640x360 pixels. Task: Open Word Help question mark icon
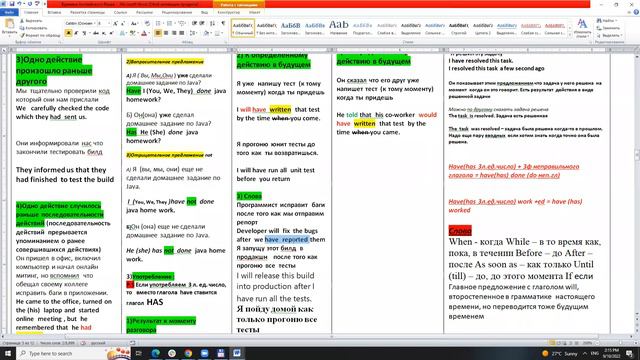[x=636, y=13]
